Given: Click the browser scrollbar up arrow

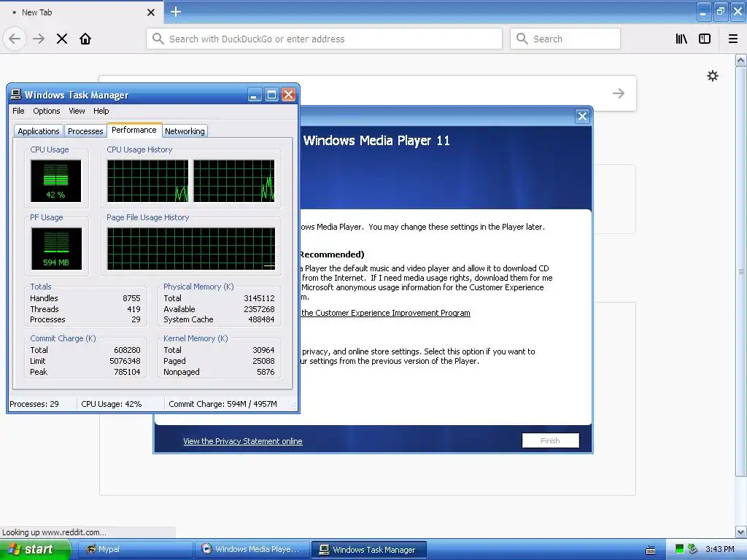Looking at the screenshot, I should pyautogui.click(x=740, y=60).
